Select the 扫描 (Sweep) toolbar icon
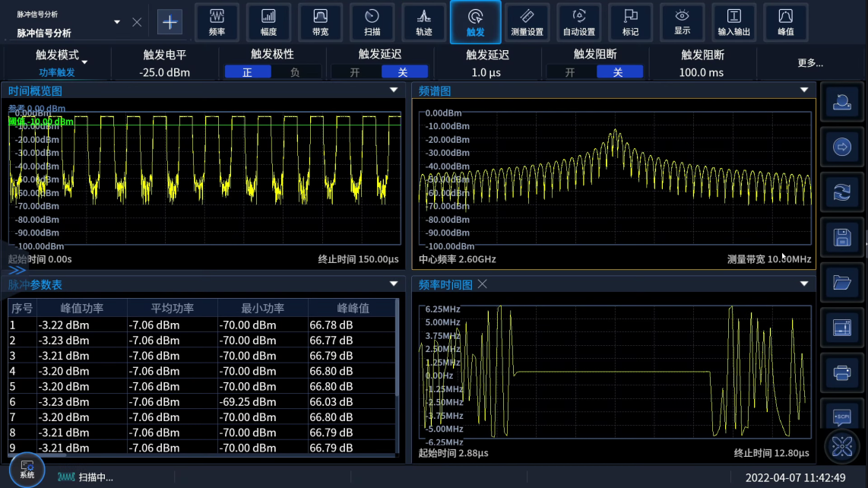This screenshot has width=868, height=488. pyautogui.click(x=372, y=22)
